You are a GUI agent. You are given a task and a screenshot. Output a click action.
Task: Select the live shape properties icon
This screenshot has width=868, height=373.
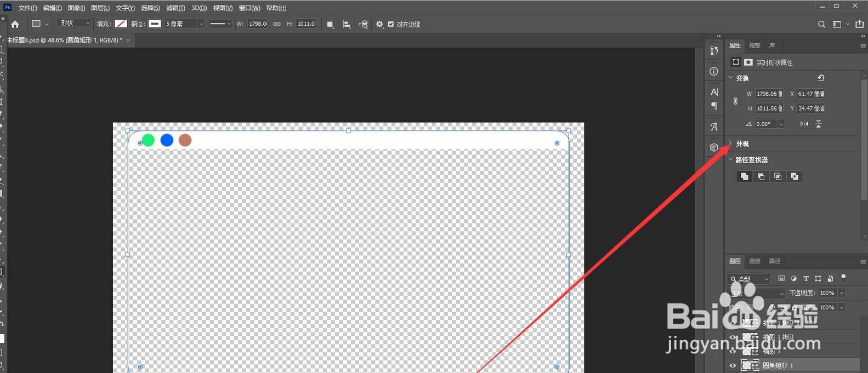[x=736, y=62]
